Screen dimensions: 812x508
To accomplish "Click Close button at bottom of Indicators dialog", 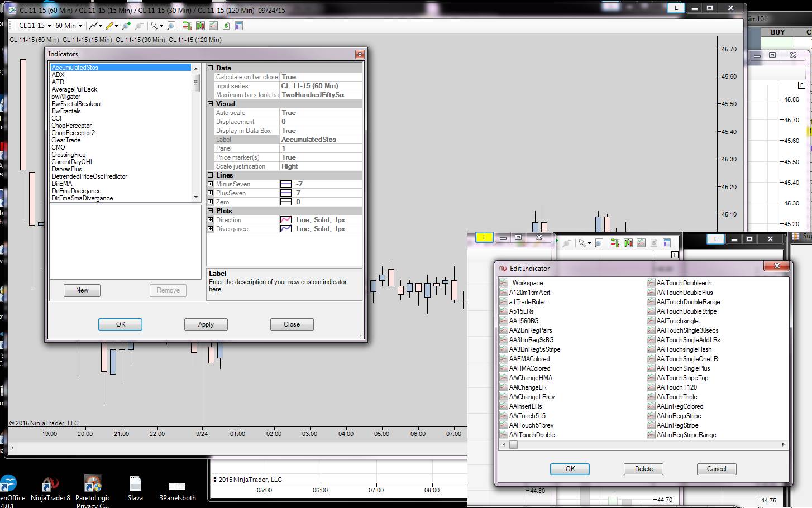I will 292,324.
